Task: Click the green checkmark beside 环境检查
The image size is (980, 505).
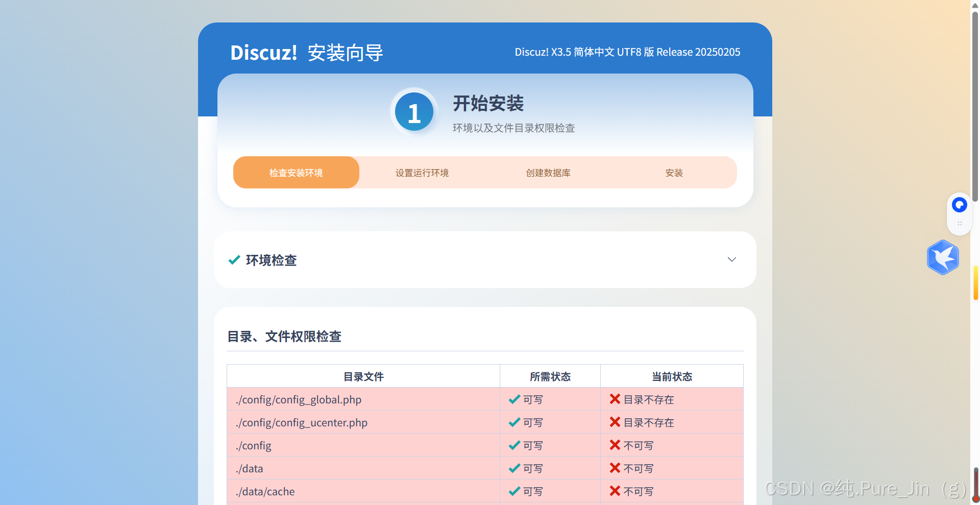Action: pyautogui.click(x=234, y=260)
